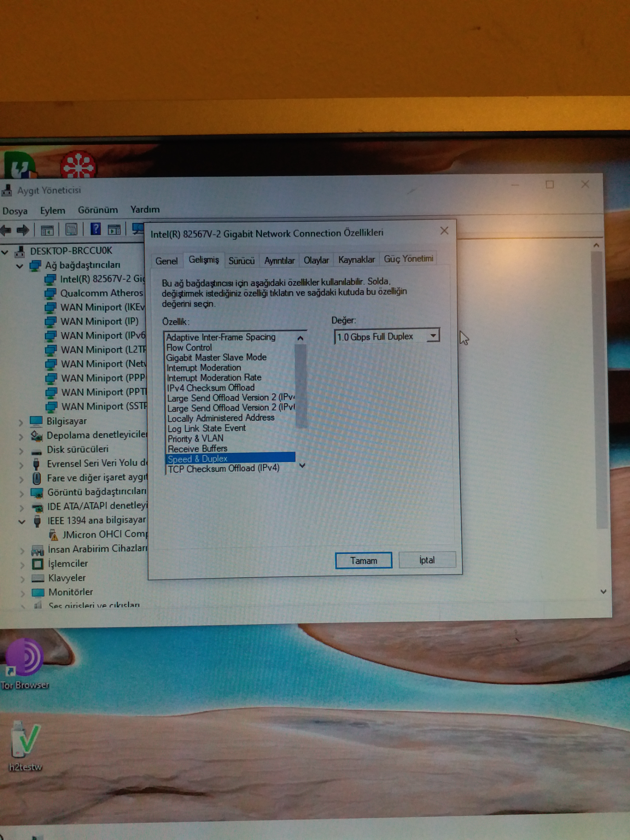Collapse the DESKTOP-BRCCU0K root node
The image size is (630, 840).
click(x=5, y=252)
